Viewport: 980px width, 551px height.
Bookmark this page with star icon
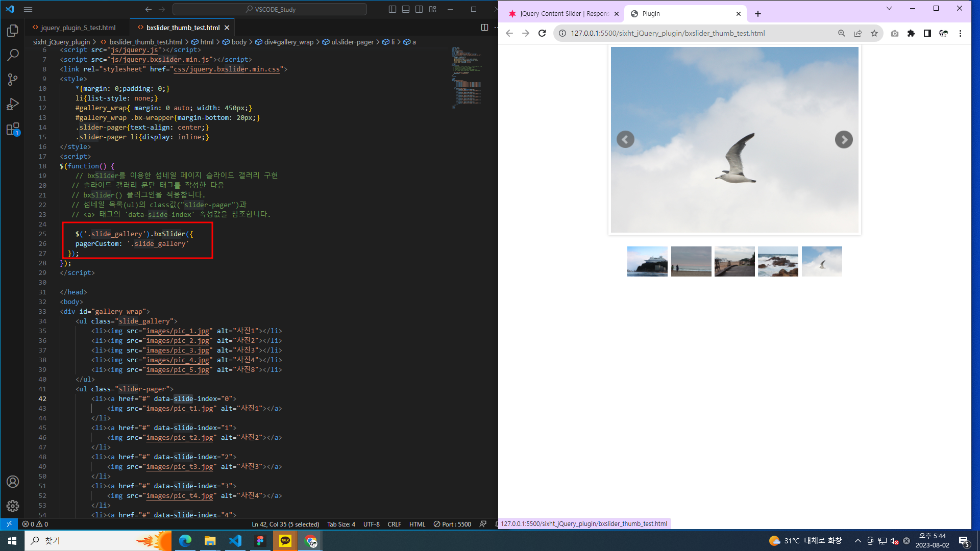click(874, 33)
